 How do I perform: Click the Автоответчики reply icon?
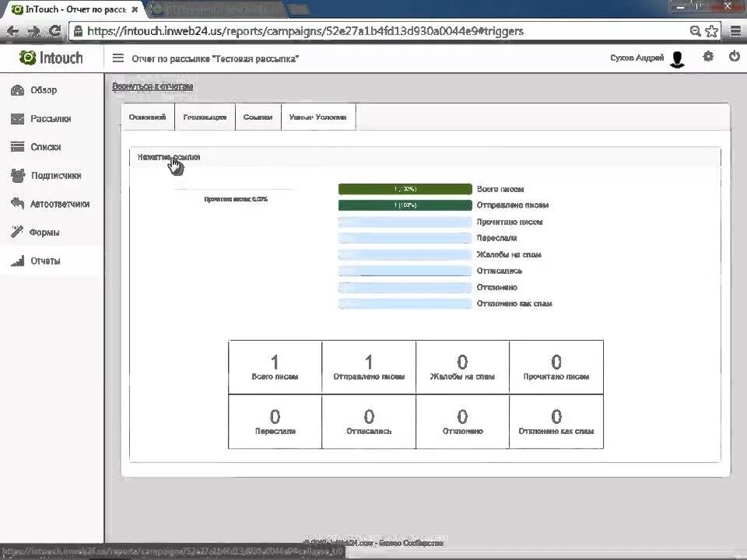click(x=18, y=203)
